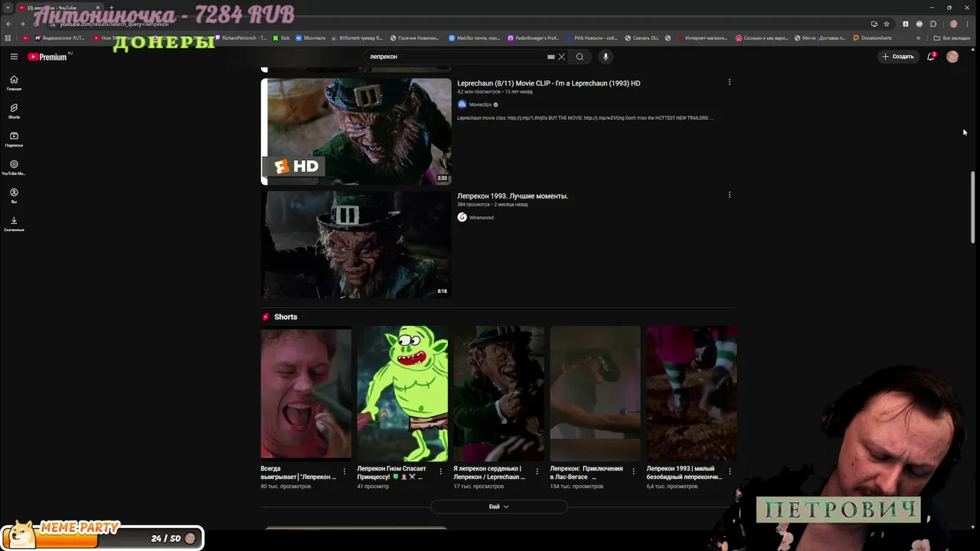Open options for Leprechaun (8/11) Movie CLIP video
980x551 pixels.
click(729, 82)
